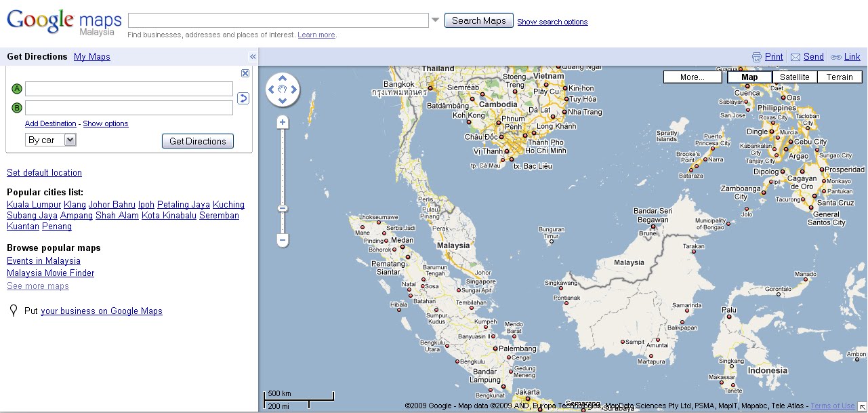Click the zoom slider handle
The image size is (868, 413).
tap(283, 209)
